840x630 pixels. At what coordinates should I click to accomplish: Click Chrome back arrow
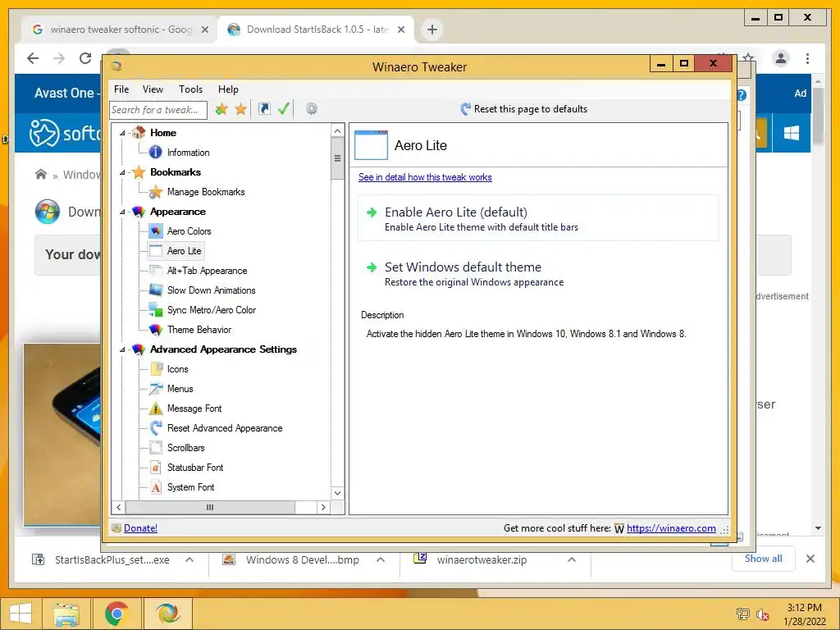[x=33, y=58]
